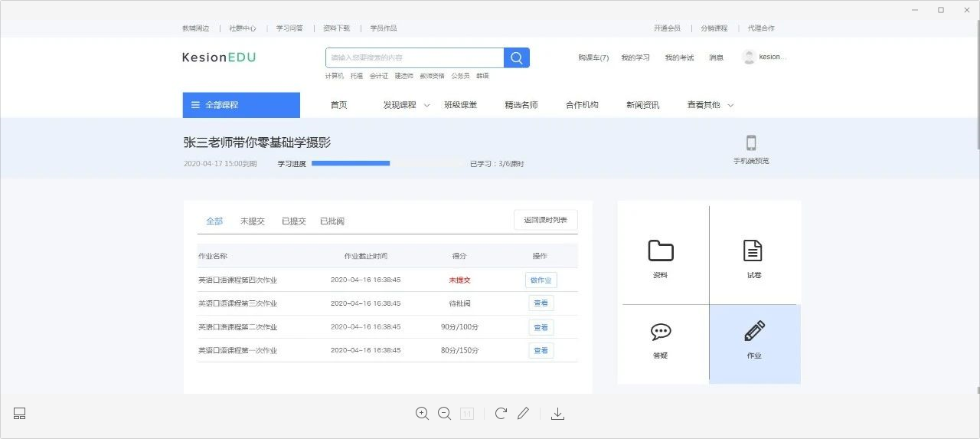Zoom out using the magnifier minus icon
The height and width of the screenshot is (439, 980).
point(444,414)
